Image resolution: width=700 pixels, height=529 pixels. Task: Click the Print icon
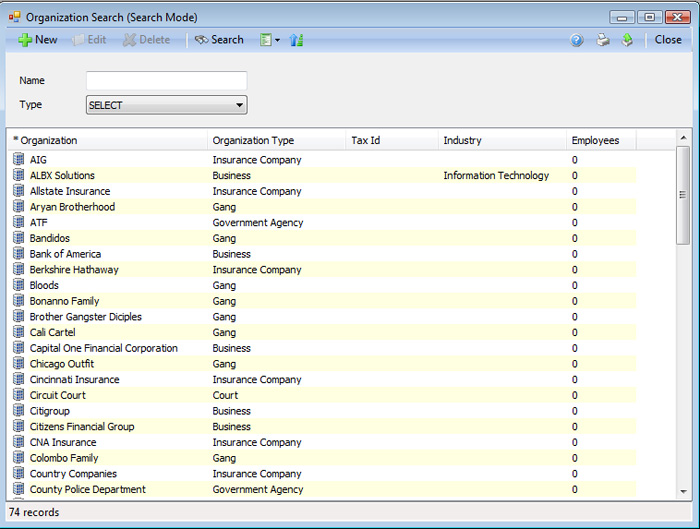[x=603, y=40]
